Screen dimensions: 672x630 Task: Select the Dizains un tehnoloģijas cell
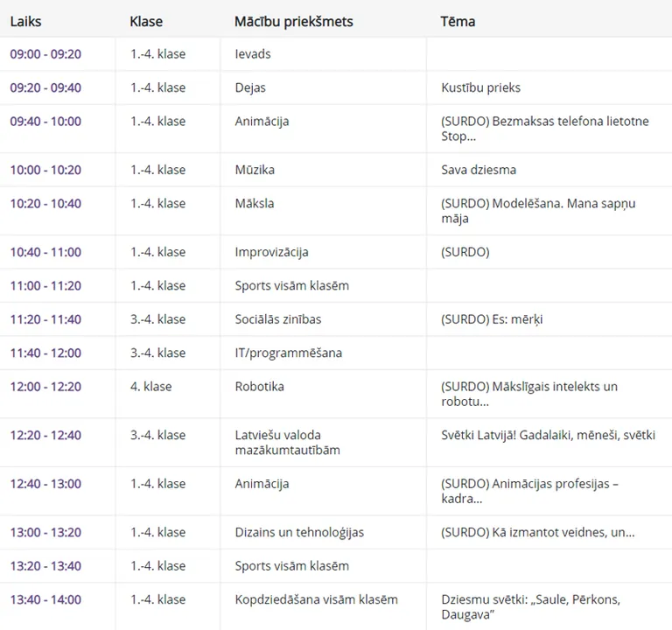(299, 532)
